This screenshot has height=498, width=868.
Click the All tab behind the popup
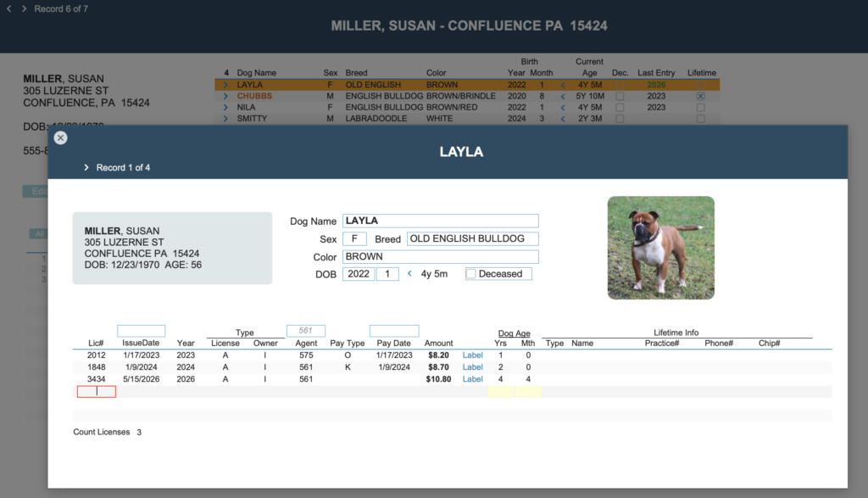point(38,234)
